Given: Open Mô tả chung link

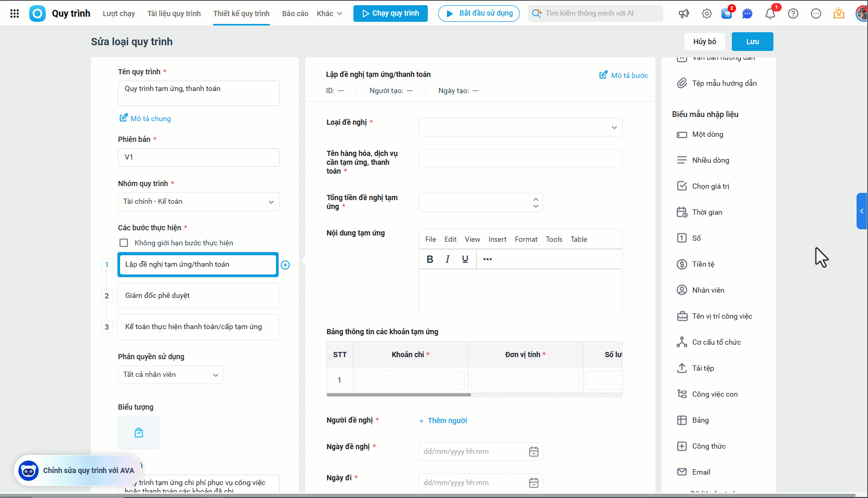Looking at the screenshot, I should pos(146,119).
